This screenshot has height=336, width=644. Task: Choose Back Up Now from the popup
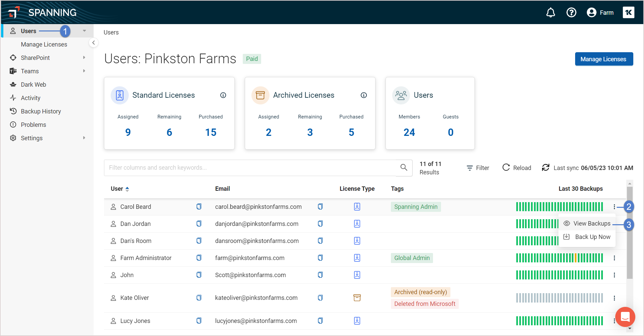tap(587, 237)
